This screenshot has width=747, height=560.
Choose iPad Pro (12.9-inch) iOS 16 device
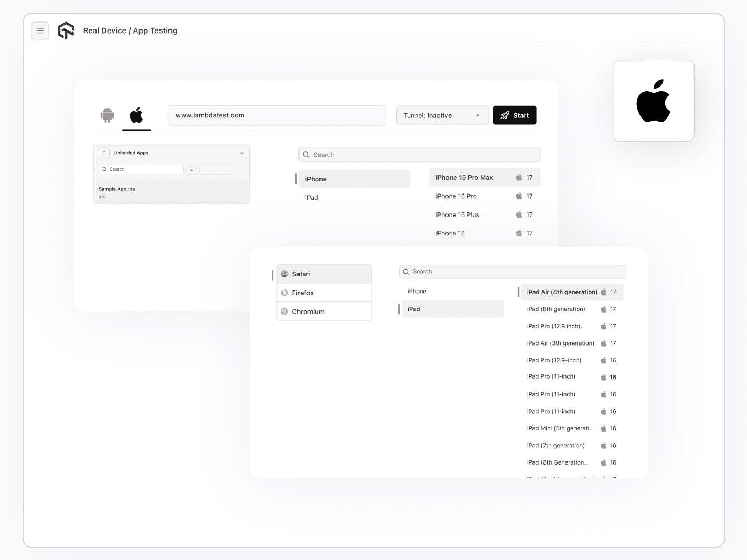point(572,360)
